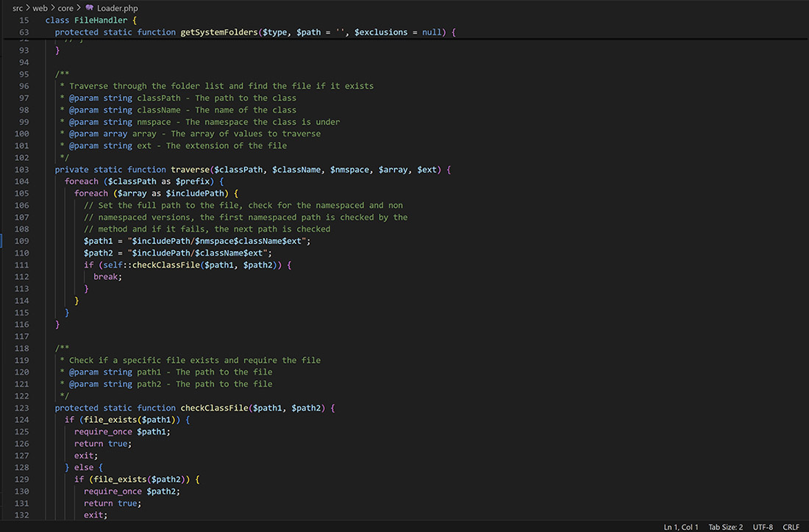Open the src breadcrumb folder

click(18, 8)
